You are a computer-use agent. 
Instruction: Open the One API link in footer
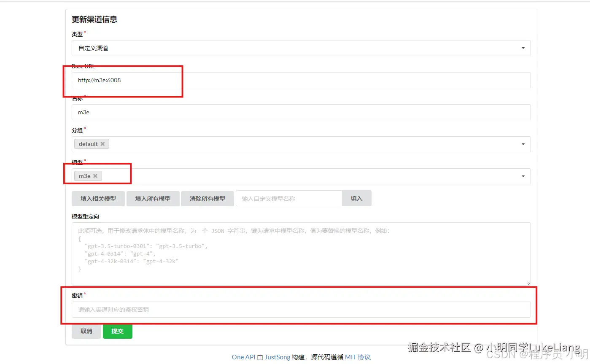[x=243, y=357]
